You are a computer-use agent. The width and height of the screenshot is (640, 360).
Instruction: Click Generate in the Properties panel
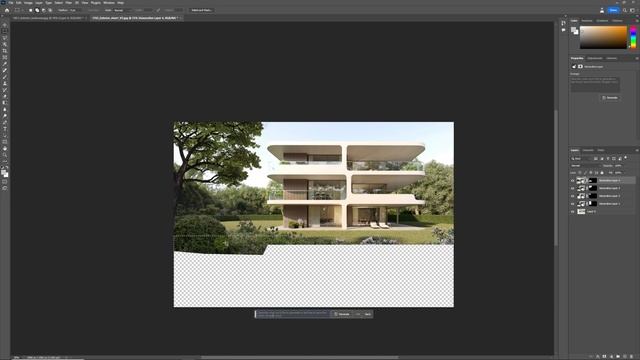pyautogui.click(x=610, y=98)
